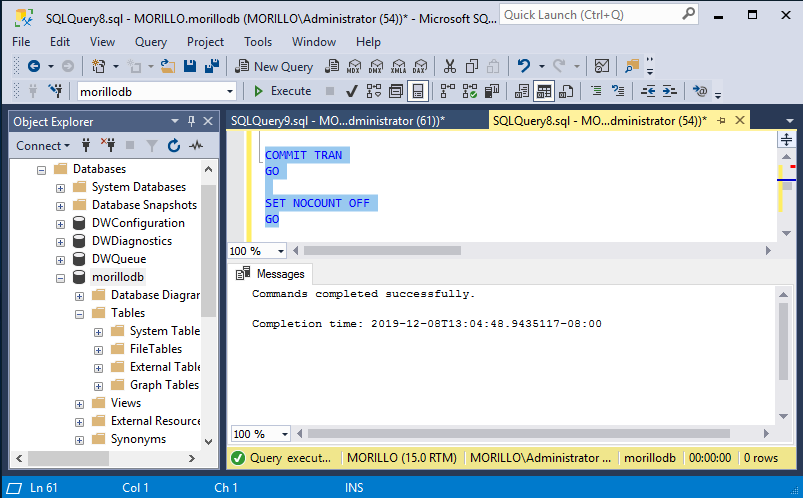The width and height of the screenshot is (803, 498).
Task: Collapse the morillodb database node
Action: (x=60, y=278)
